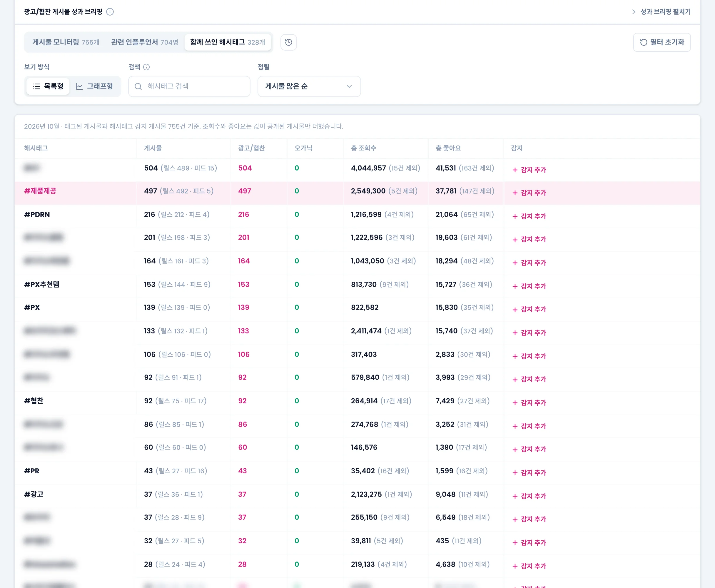Click the 총 좋아요 column header
The image size is (715, 588).
pyautogui.click(x=448, y=148)
